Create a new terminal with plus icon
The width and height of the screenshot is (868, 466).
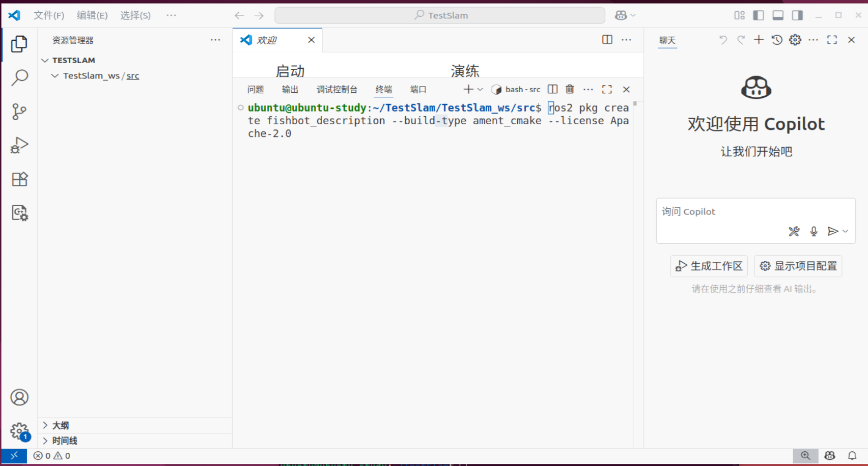pos(468,90)
